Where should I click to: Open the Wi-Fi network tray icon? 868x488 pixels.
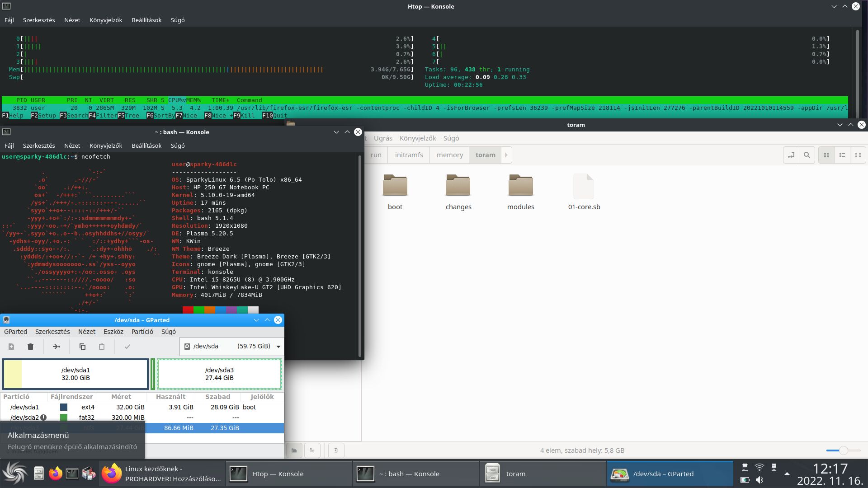(759, 467)
